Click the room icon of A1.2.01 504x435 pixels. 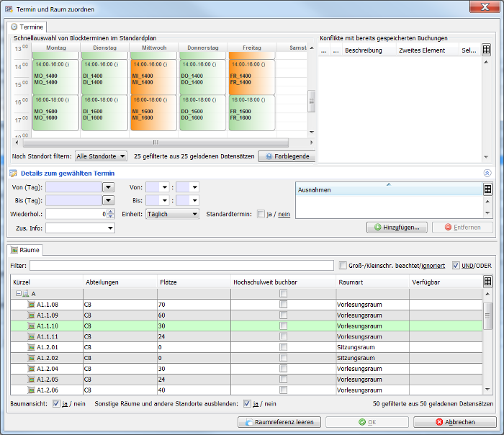[x=31, y=347]
